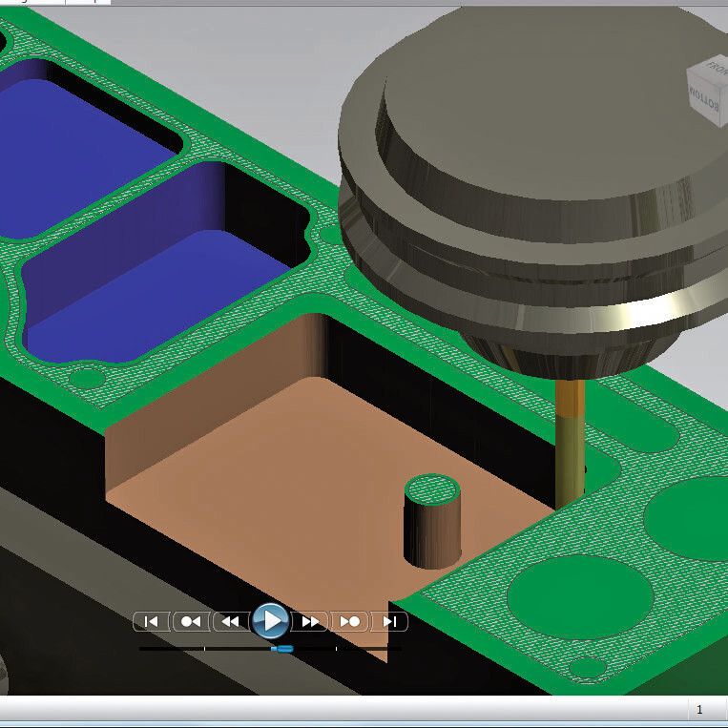Jump to the start of the simulation

point(150,621)
